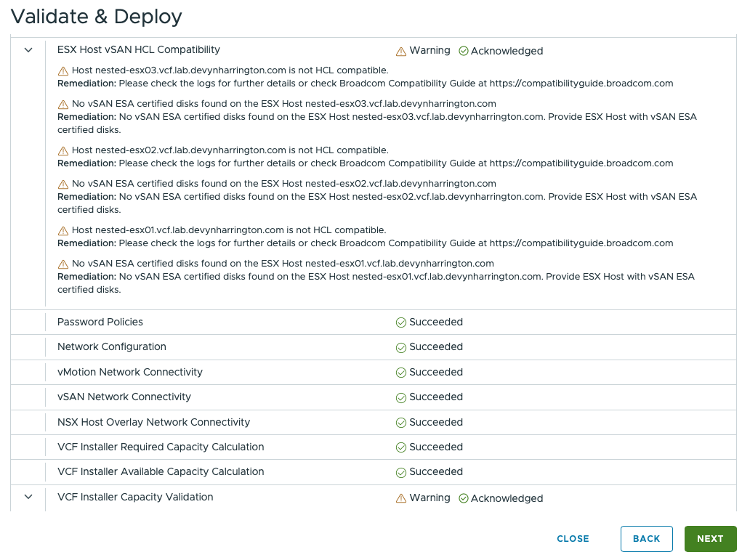The width and height of the screenshot is (750, 560).
Task: Select the Password Policies row label
Action: (x=100, y=322)
